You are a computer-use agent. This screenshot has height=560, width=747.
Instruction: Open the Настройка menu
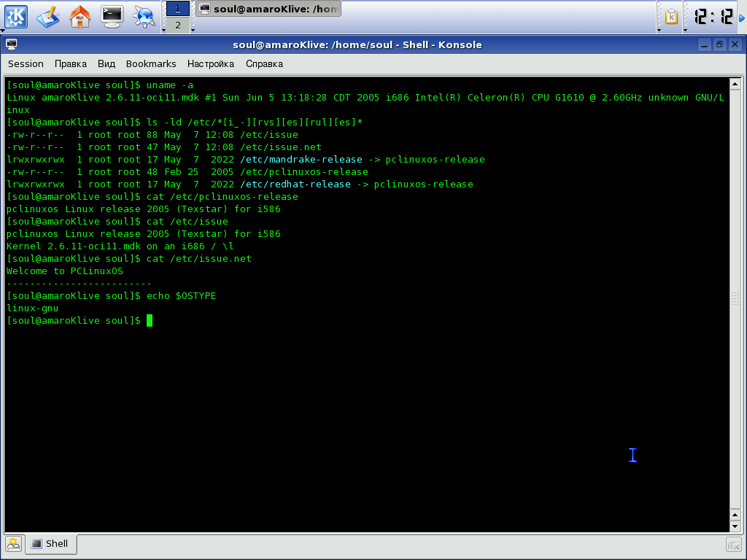point(211,64)
